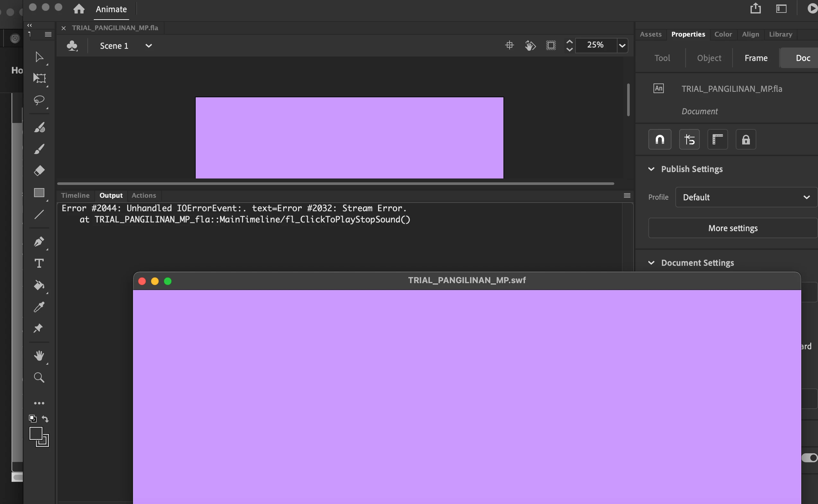Collapse the Publish Settings section
The image size is (818, 504).
(651, 169)
